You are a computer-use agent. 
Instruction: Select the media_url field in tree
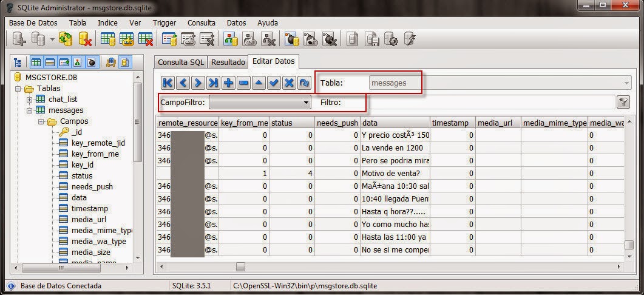89,219
